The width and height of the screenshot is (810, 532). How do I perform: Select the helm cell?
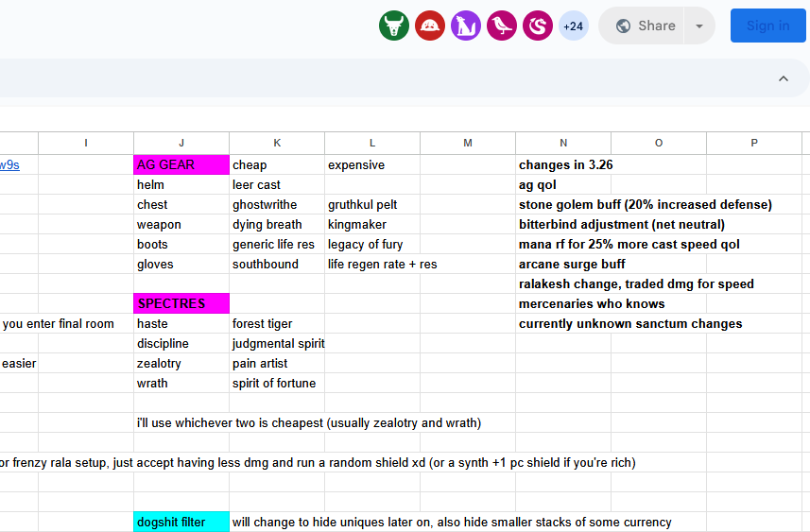pos(181,185)
